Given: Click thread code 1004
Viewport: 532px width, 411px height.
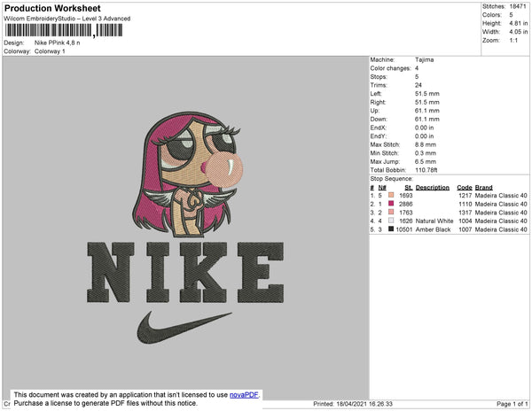Looking at the screenshot, I should [465, 221].
